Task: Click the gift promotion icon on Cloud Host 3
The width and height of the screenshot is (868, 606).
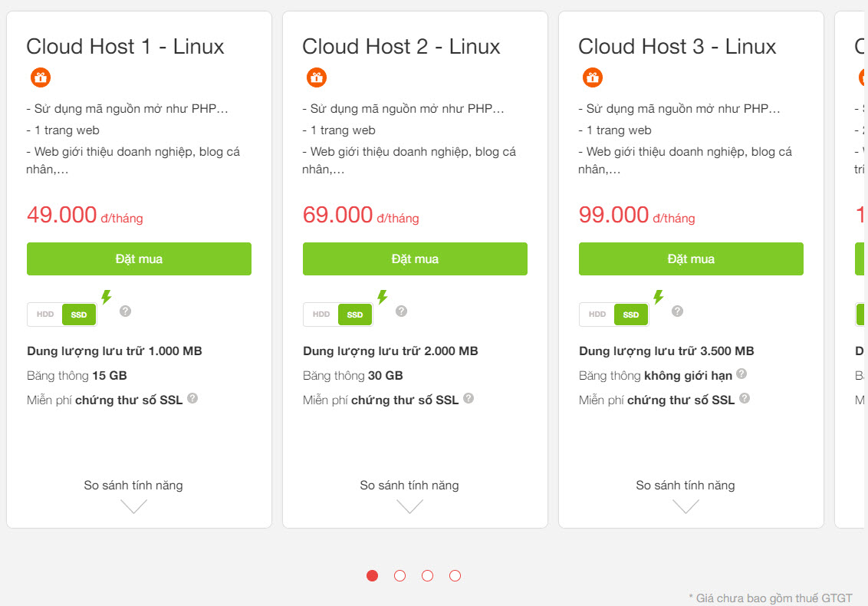Action: coord(592,77)
